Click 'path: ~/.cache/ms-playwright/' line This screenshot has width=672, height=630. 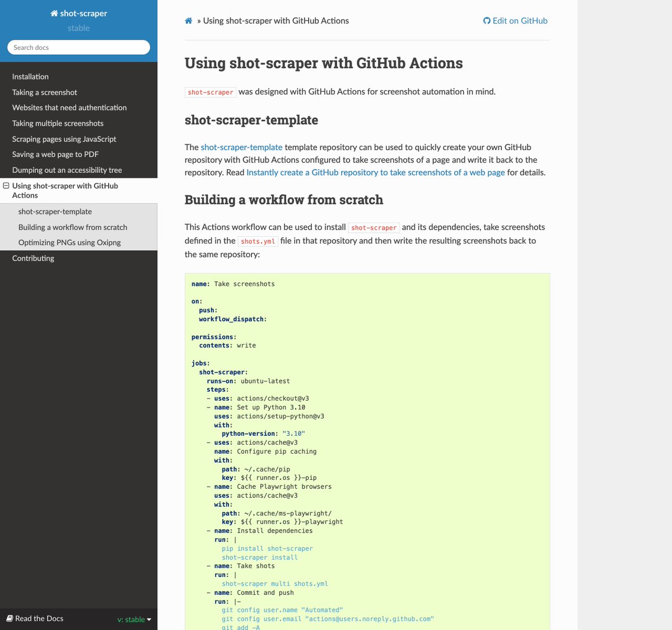pyautogui.click(x=277, y=514)
